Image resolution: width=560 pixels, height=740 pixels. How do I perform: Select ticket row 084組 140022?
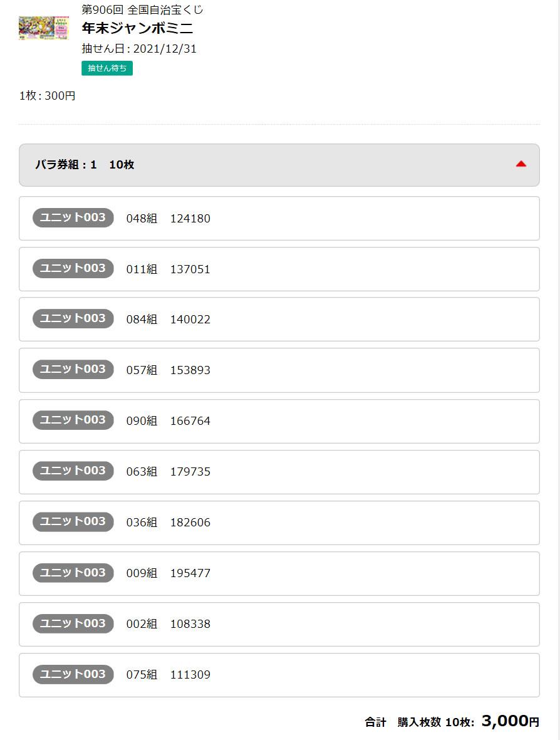point(279,320)
